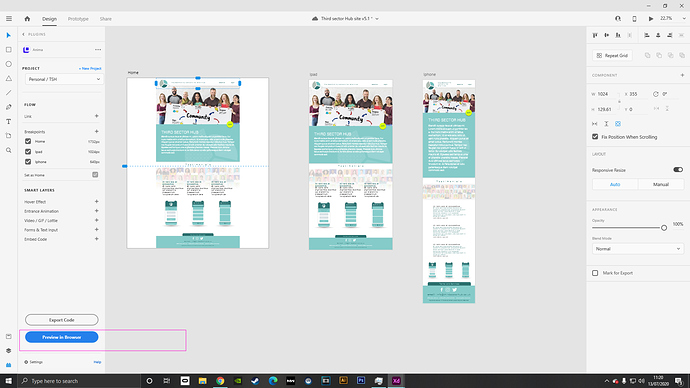
Task: Open Anima Settings link
Action: (33, 362)
